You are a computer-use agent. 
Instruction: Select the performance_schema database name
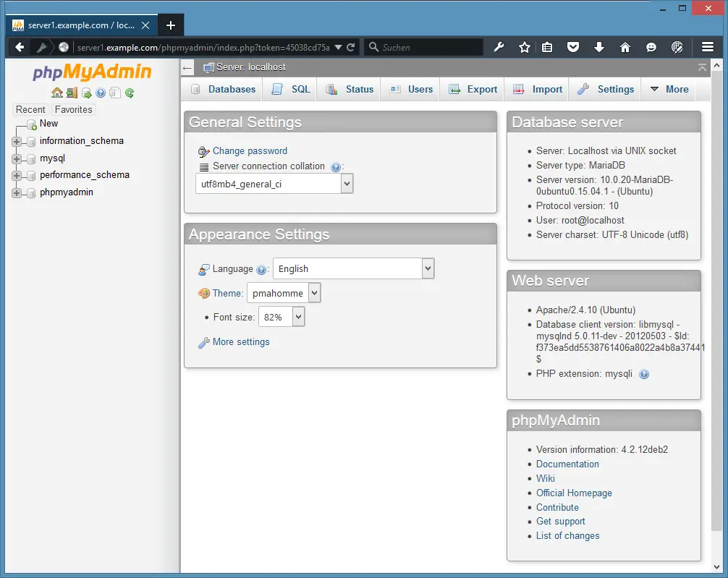[x=85, y=175]
